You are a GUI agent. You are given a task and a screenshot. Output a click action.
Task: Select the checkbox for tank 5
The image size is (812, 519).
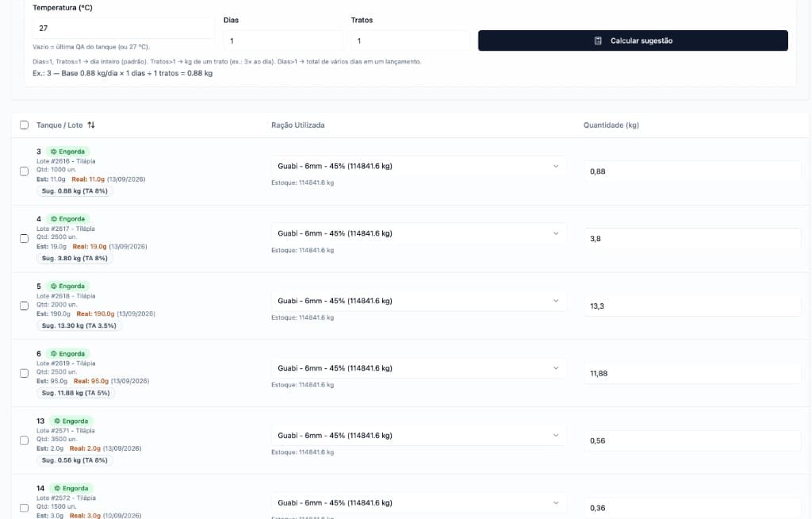click(24, 306)
